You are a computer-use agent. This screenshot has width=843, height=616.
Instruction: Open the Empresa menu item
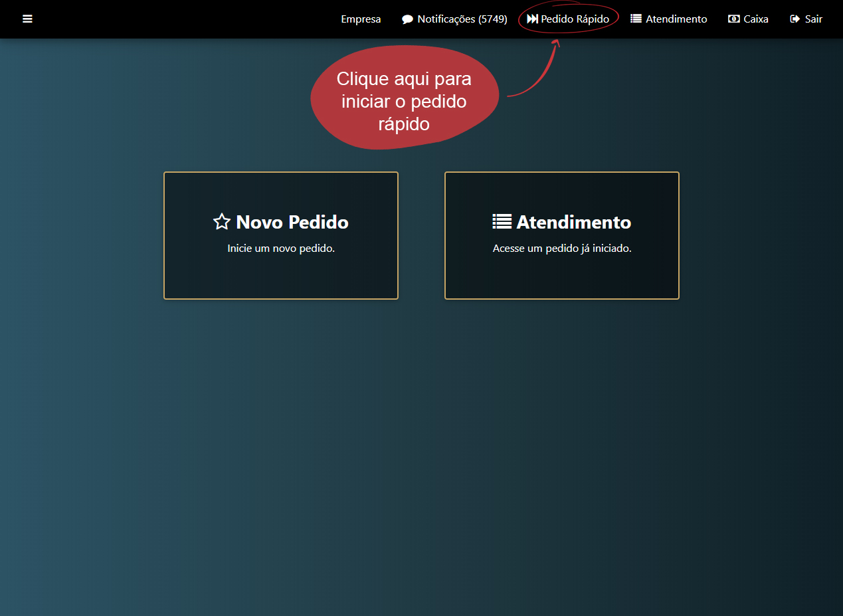click(361, 19)
